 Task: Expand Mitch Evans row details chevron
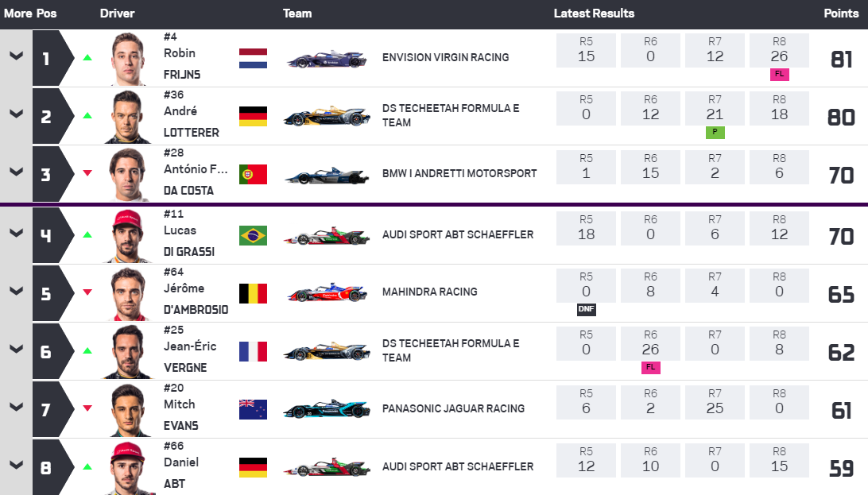(x=16, y=408)
